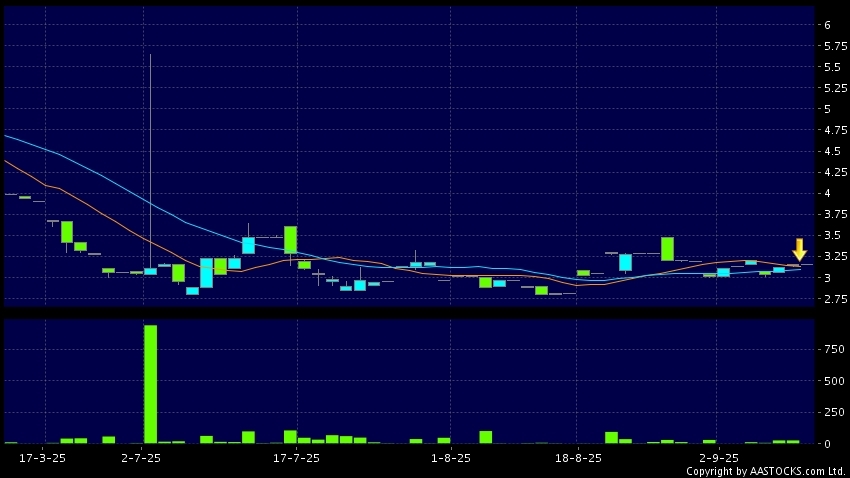
Task: Click the long-wick candlestick reaching above 5.5
Action: 150,164
